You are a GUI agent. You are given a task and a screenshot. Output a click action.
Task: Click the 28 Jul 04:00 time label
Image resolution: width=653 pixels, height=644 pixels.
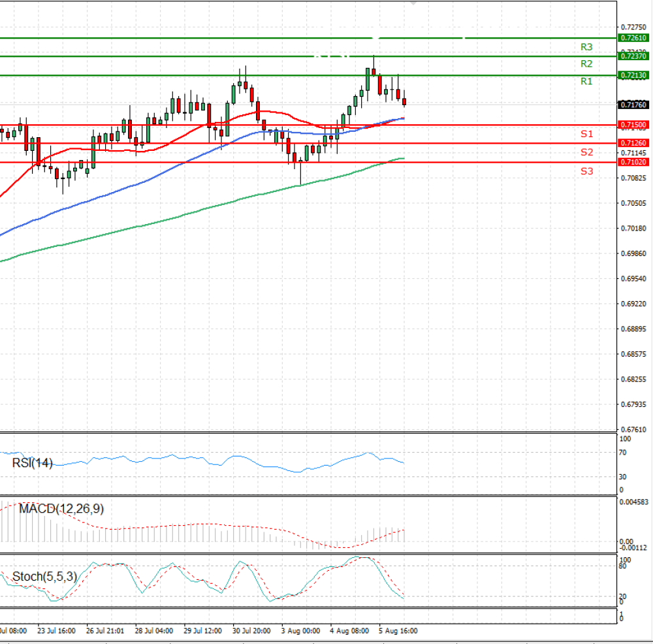(x=153, y=631)
